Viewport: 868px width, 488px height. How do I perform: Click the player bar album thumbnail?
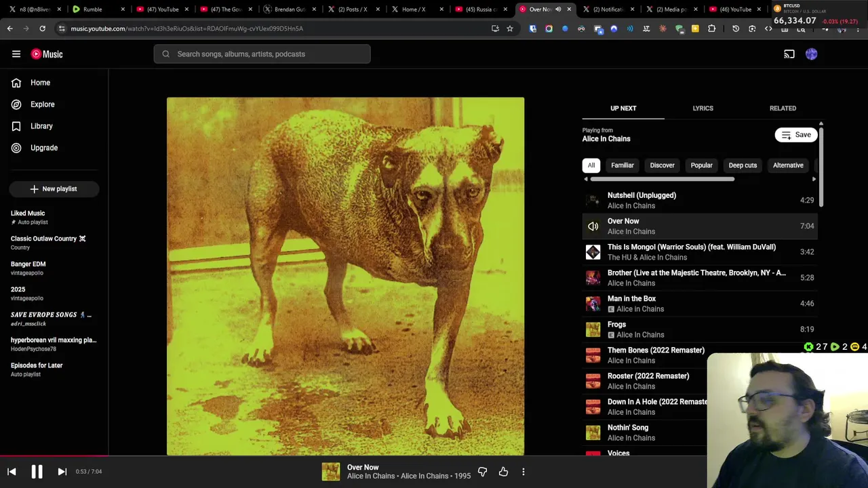point(331,472)
